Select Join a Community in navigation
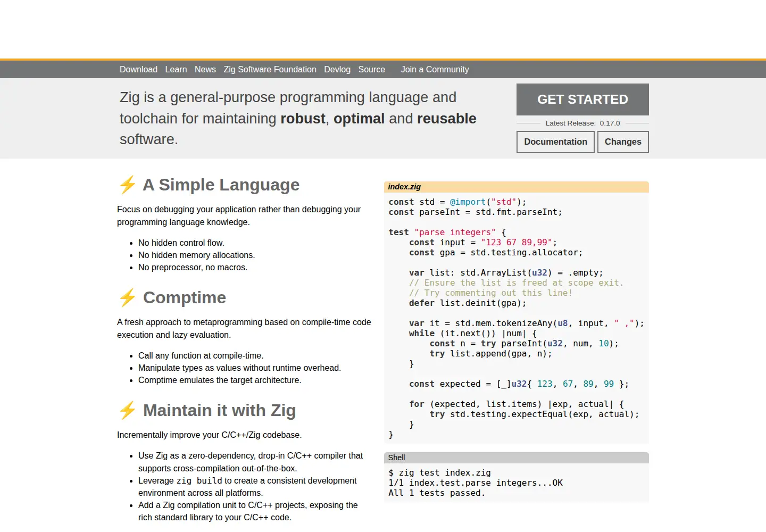This screenshot has width=766, height=532. pos(435,69)
